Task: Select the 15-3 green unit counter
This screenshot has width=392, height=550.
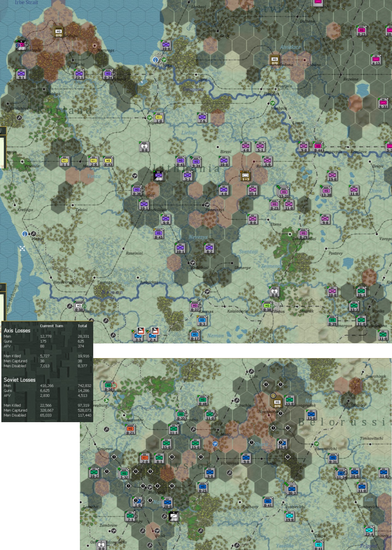Action: pos(354,306)
